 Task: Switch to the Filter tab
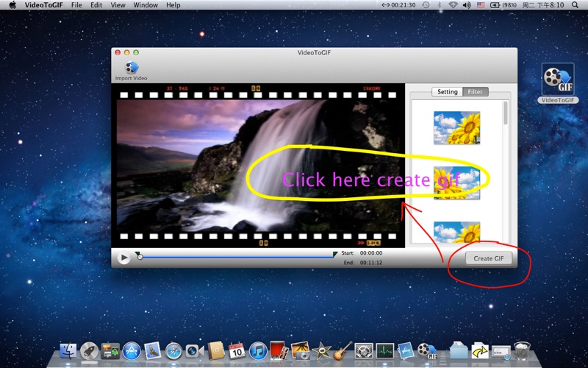coord(476,91)
